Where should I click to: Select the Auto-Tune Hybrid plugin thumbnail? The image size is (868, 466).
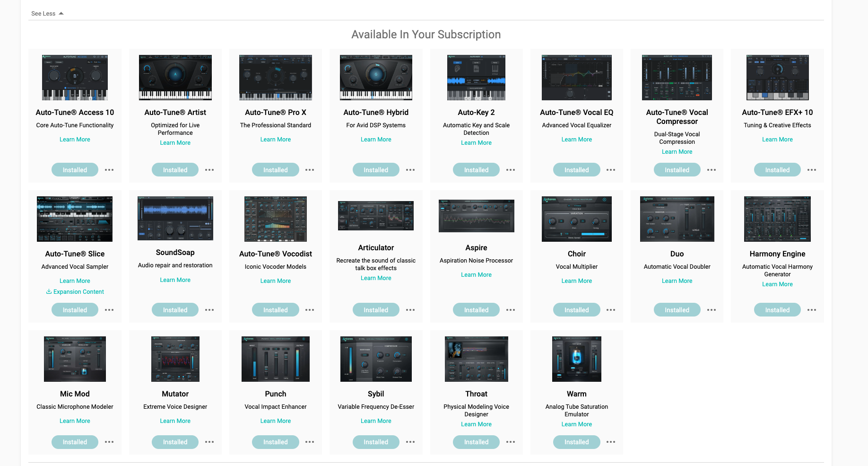(376, 78)
